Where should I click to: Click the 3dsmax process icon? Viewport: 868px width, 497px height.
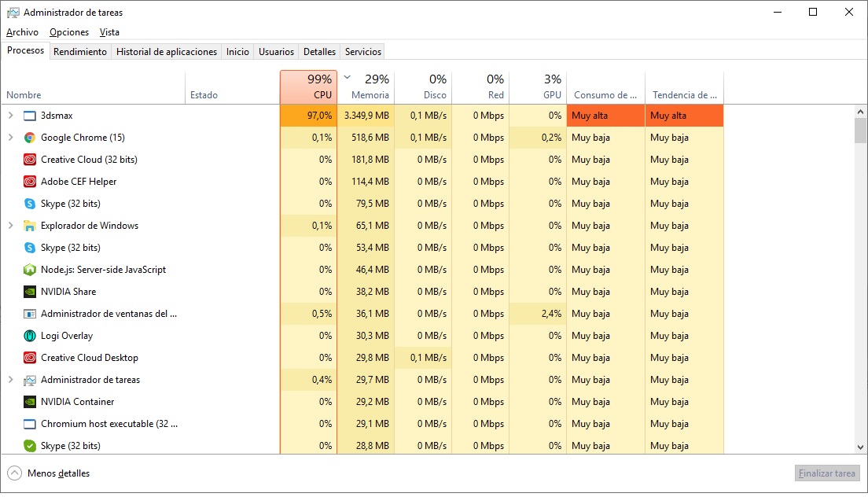pos(30,116)
